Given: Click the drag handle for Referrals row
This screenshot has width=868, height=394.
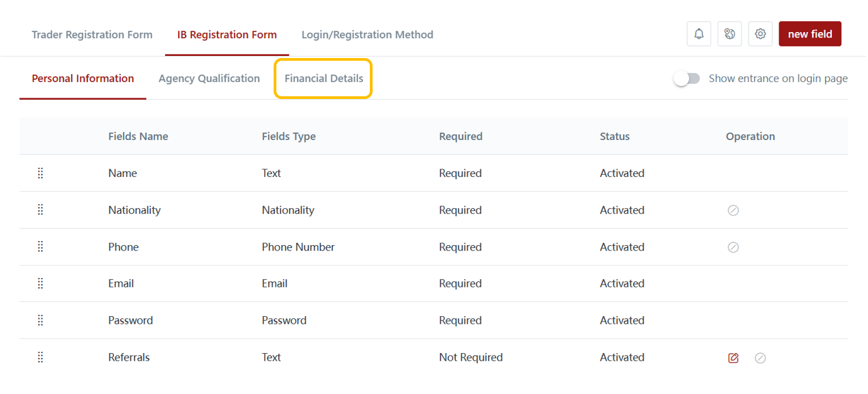Looking at the screenshot, I should tap(40, 357).
